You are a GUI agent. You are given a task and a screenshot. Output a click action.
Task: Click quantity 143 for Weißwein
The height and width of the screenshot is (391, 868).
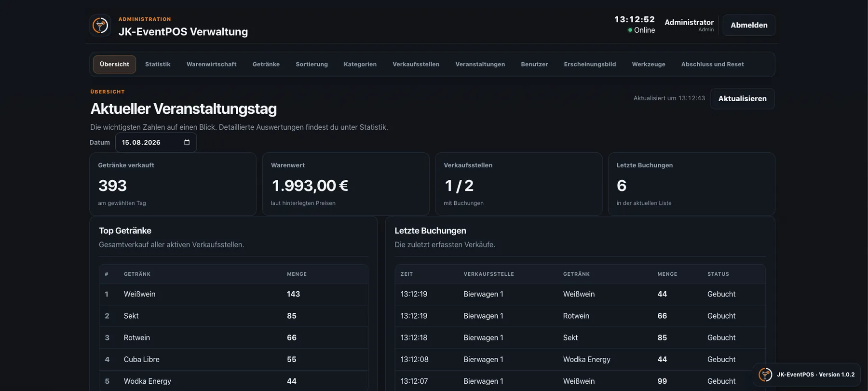[293, 294]
